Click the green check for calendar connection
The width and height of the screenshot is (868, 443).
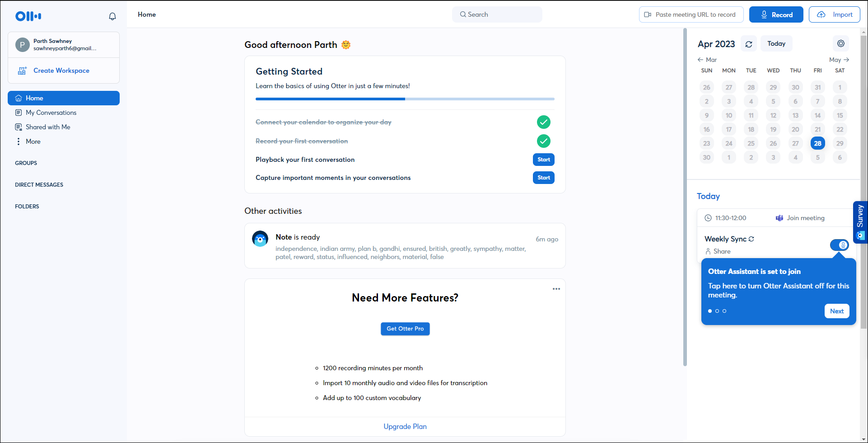[x=544, y=122]
